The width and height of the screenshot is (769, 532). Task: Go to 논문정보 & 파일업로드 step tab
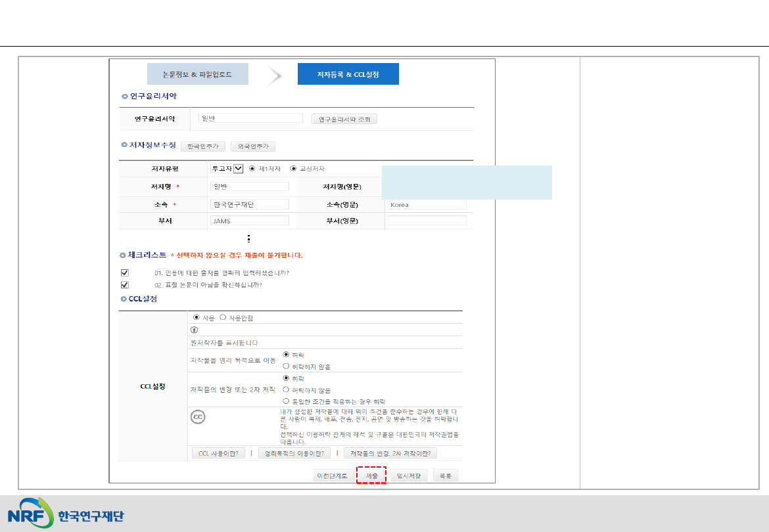pyautogui.click(x=197, y=74)
